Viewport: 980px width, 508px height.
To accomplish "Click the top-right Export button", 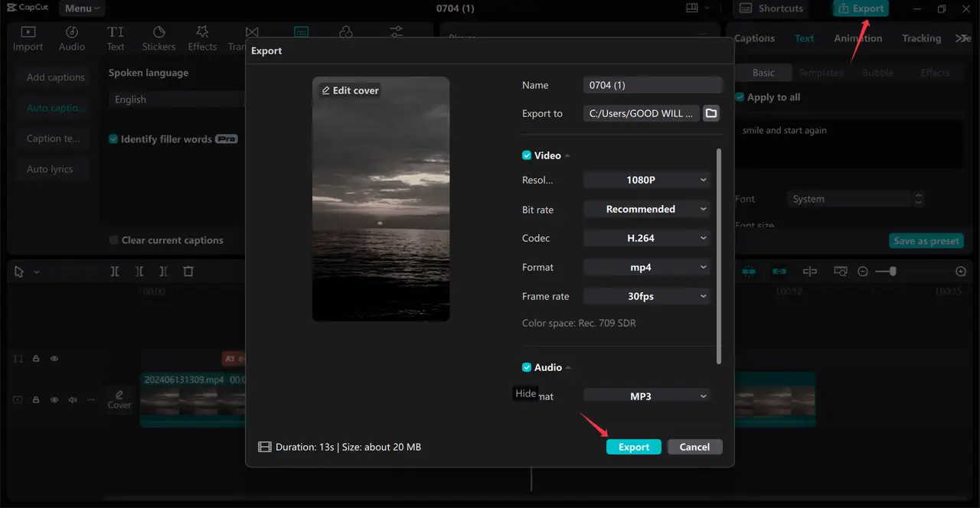I will 861,8.
